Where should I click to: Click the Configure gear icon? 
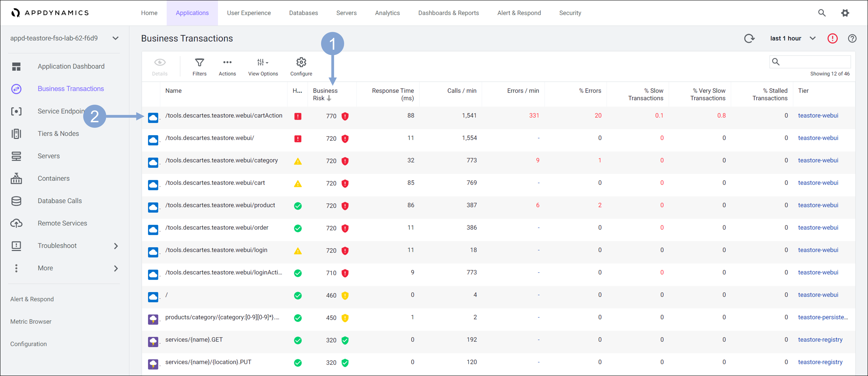pyautogui.click(x=301, y=63)
